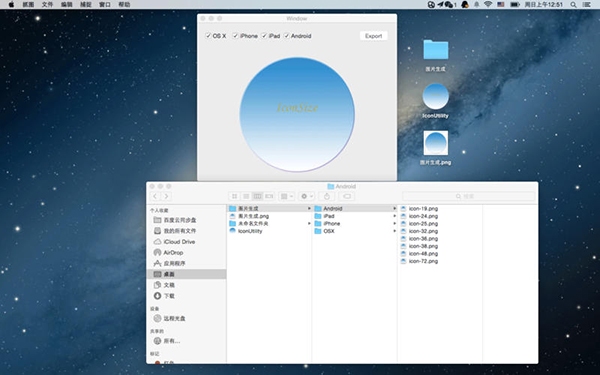Viewport: 600px width, 375px height.
Task: Open the 窗口 menu in menu bar
Action: 104,5
